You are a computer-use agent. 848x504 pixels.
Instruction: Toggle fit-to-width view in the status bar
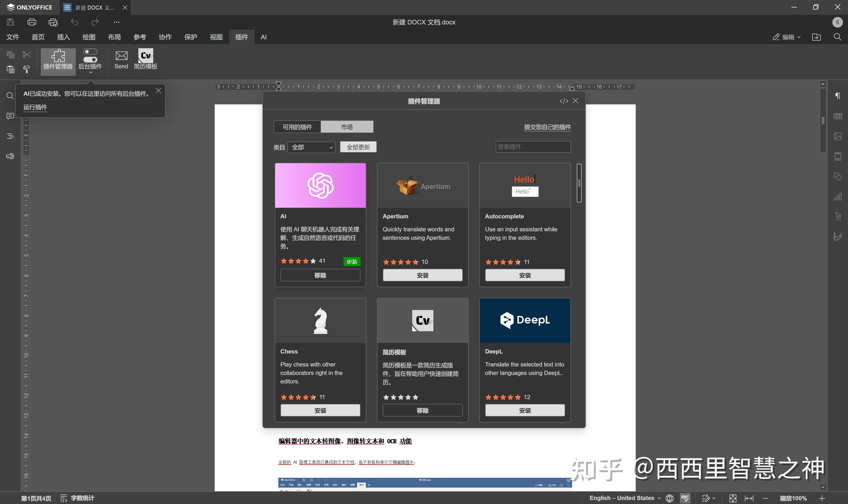tap(749, 498)
